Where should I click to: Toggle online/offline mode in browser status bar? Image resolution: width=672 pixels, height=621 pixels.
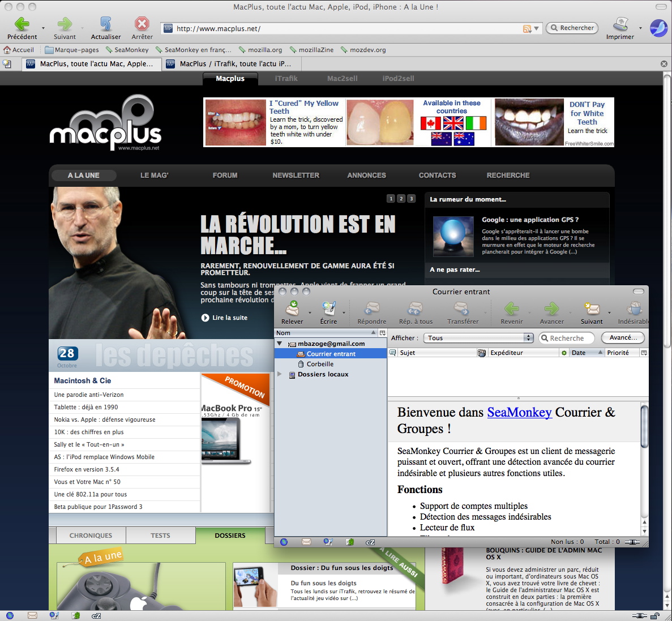(639, 616)
